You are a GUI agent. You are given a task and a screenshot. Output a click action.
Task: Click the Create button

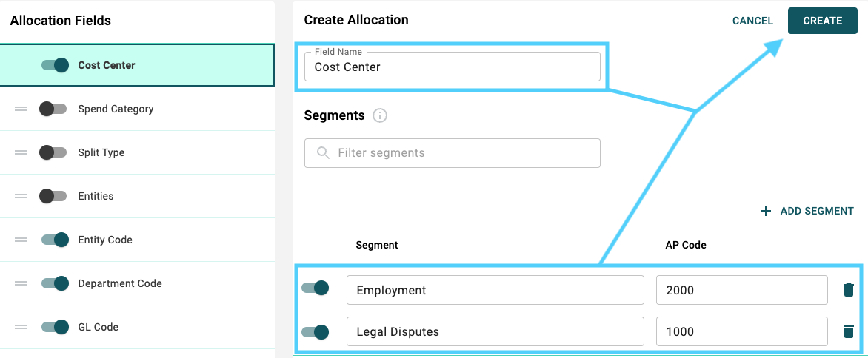click(823, 21)
